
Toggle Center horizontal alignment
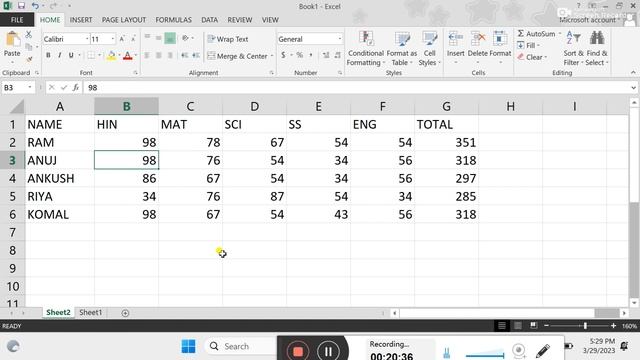coord(158,55)
